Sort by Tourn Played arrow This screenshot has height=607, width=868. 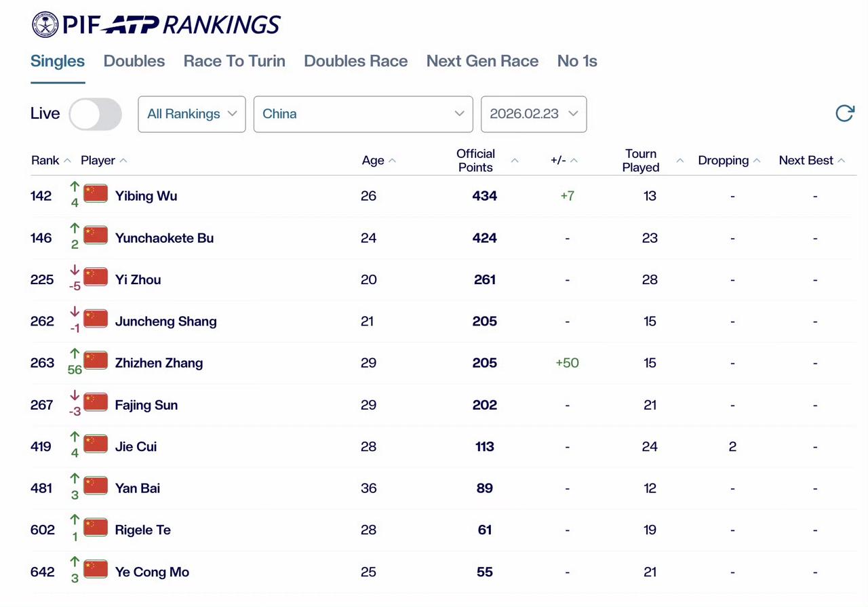[x=680, y=161]
